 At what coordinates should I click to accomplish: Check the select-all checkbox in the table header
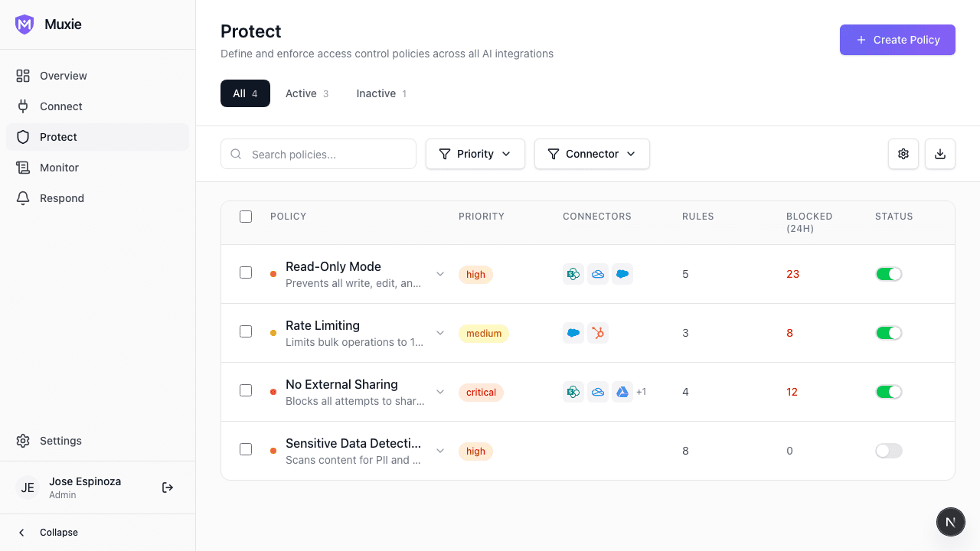coord(246,217)
